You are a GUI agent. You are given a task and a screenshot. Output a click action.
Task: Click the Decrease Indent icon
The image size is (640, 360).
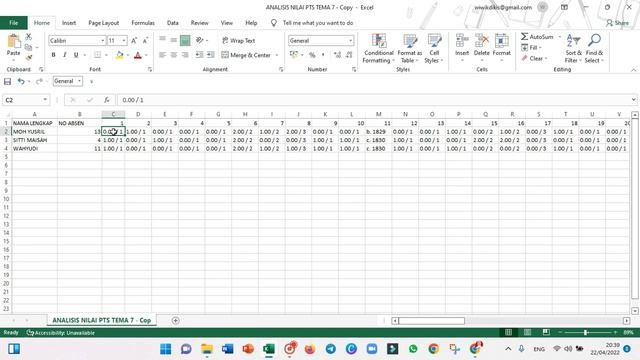point(199,55)
